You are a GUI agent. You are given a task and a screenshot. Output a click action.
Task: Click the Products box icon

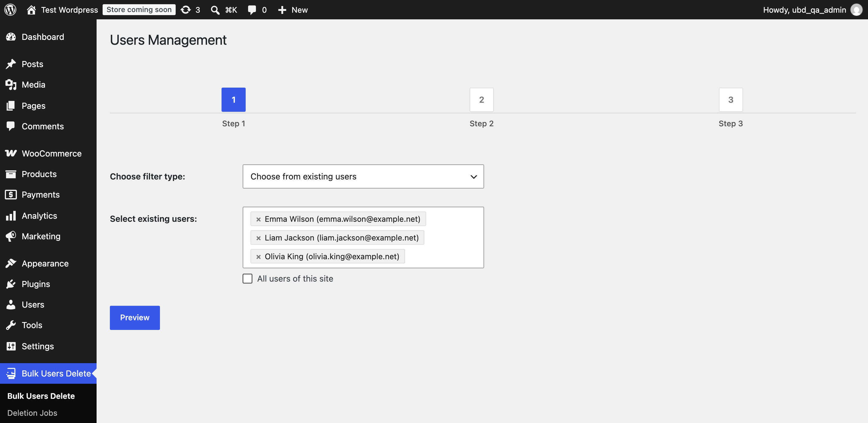(x=11, y=174)
